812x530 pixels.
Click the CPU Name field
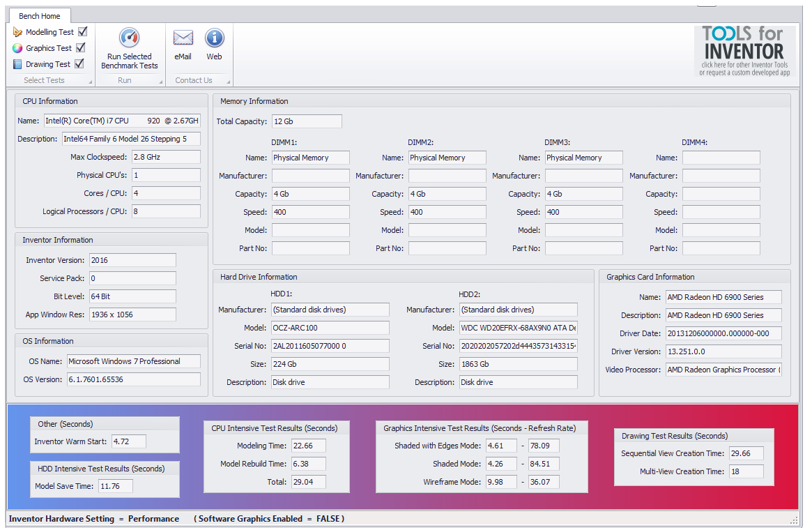tap(122, 121)
